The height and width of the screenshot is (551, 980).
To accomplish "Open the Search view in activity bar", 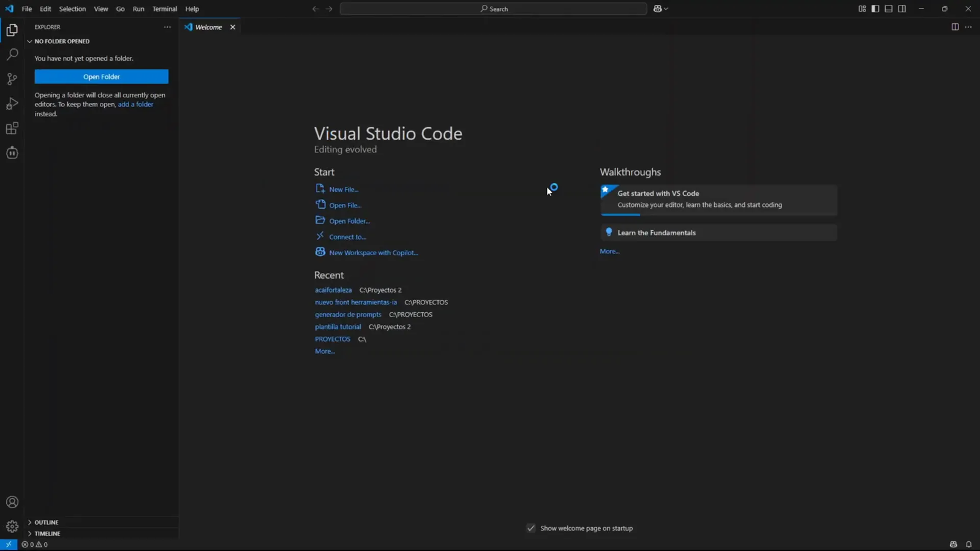I will point(12,54).
